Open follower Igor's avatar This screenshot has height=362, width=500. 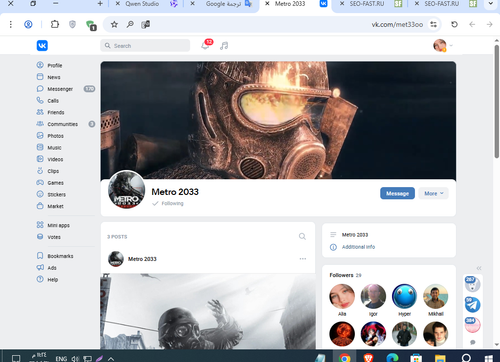(373, 296)
